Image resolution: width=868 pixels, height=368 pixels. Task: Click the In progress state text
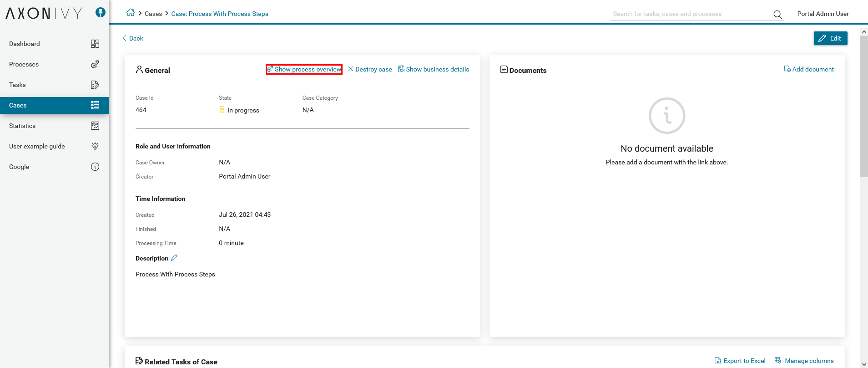(243, 110)
